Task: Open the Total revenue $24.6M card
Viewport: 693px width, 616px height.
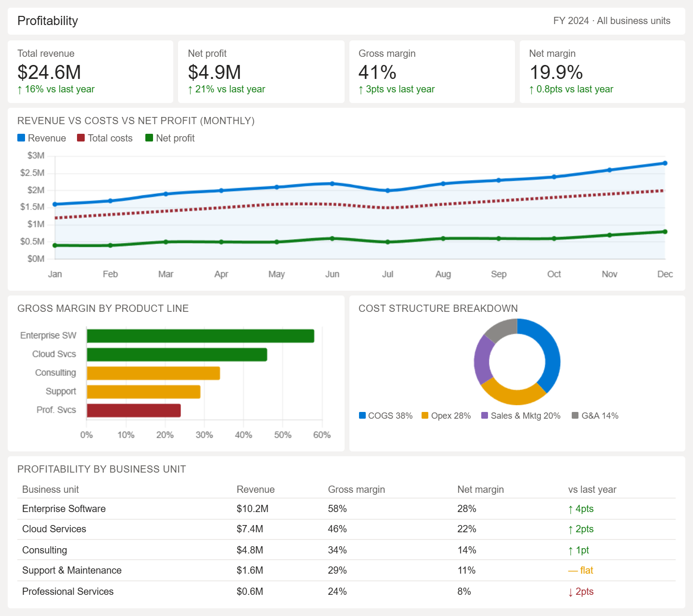Action: pos(90,72)
